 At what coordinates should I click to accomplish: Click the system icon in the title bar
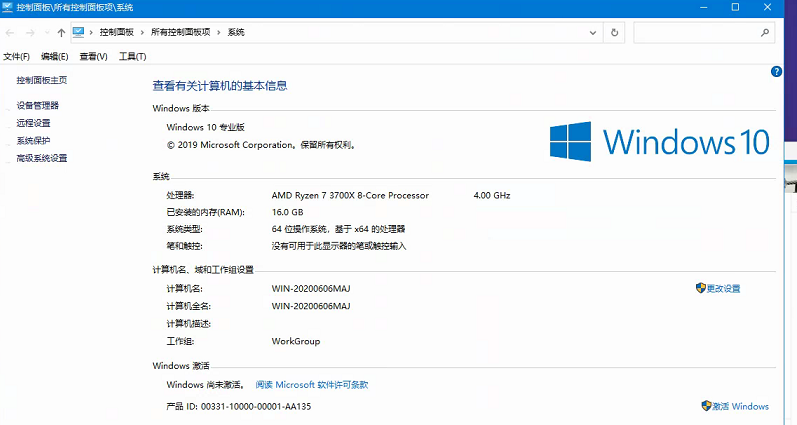pos(7,8)
